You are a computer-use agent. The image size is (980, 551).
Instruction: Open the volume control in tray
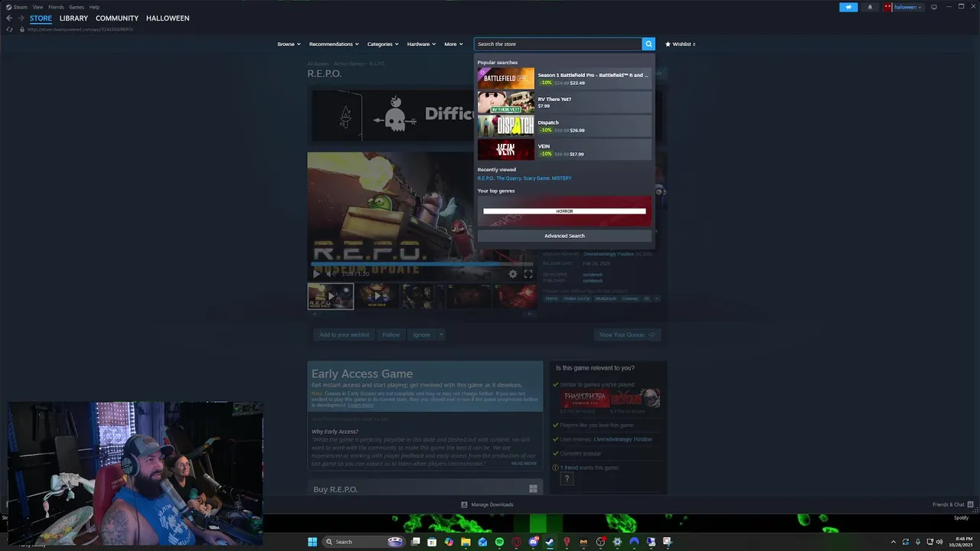pyautogui.click(x=939, y=542)
